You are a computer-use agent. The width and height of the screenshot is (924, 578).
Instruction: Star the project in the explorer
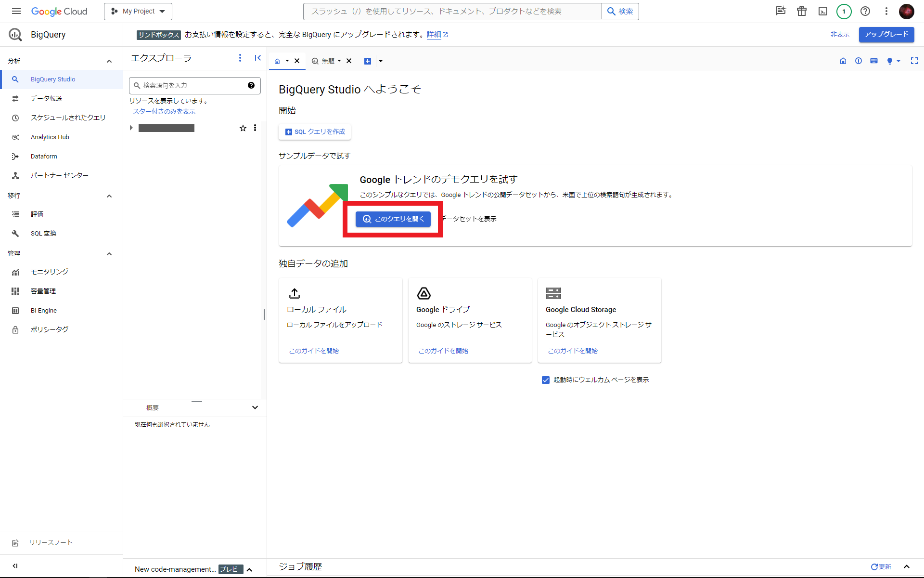[243, 128]
